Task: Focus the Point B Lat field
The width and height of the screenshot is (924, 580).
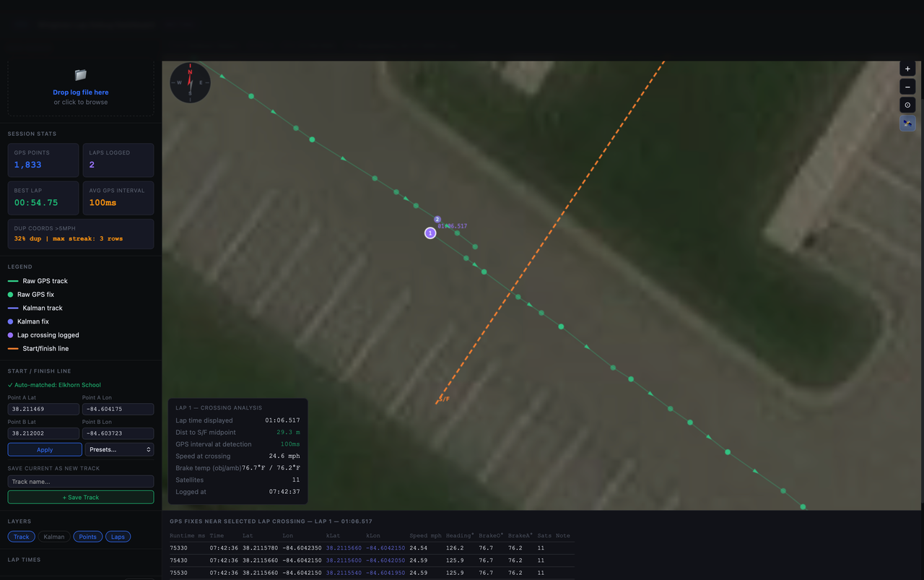Action: (x=43, y=433)
